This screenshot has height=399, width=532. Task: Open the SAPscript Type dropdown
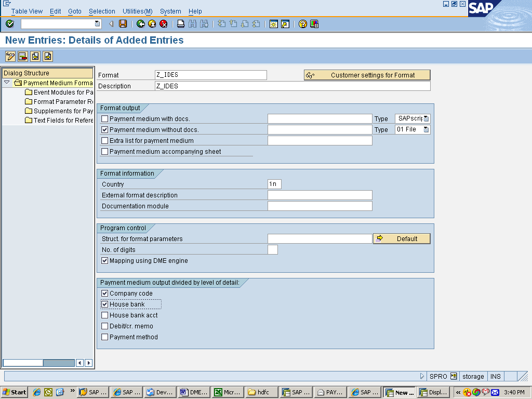tap(426, 119)
